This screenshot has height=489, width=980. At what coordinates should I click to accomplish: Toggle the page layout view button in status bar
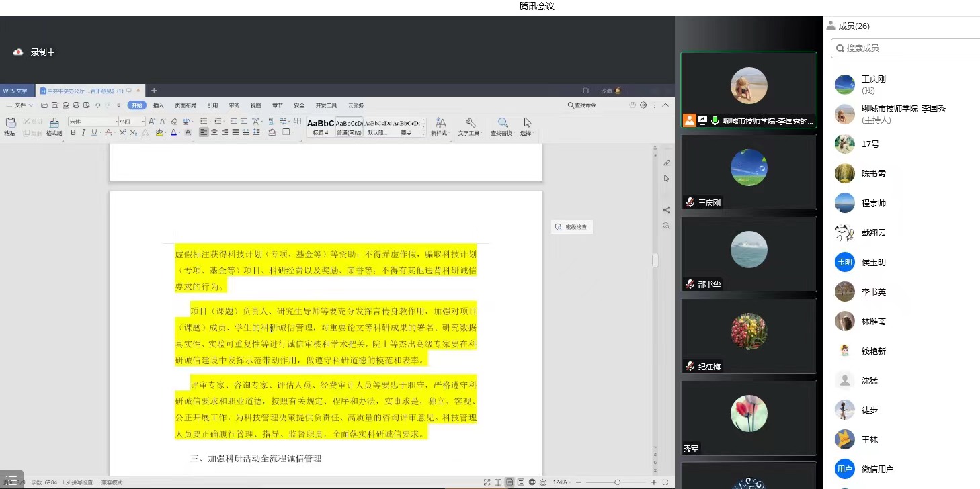click(x=509, y=482)
